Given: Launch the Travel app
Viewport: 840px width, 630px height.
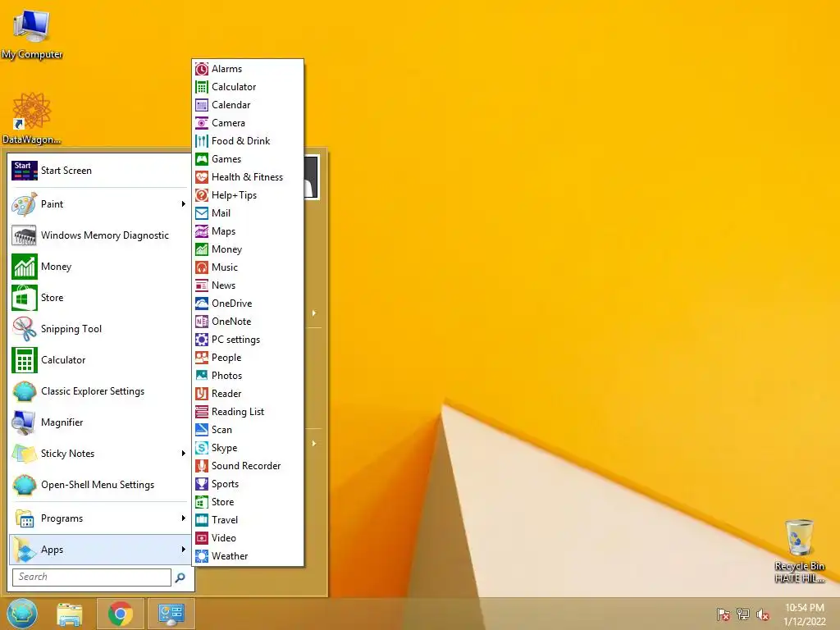Looking at the screenshot, I should [x=248, y=519].
